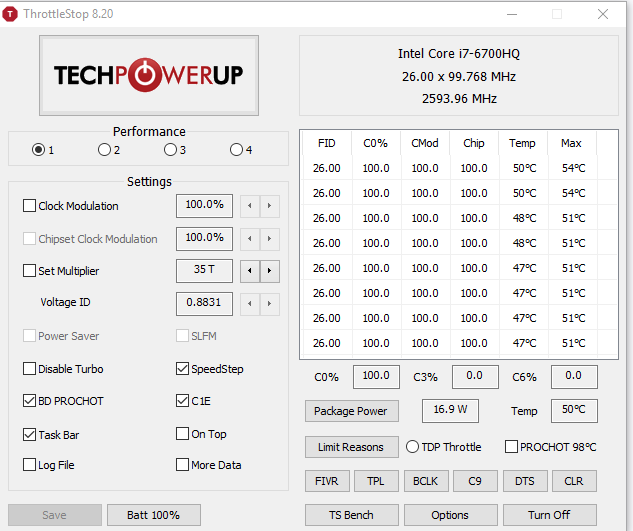633x531 pixels.
Task: Click the 50°C temperature value box
Action: pyautogui.click(x=574, y=411)
